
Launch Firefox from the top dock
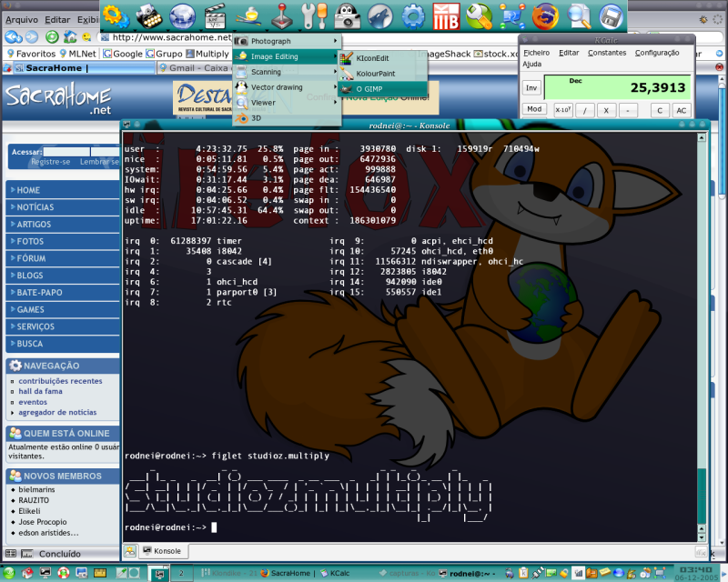[545, 16]
